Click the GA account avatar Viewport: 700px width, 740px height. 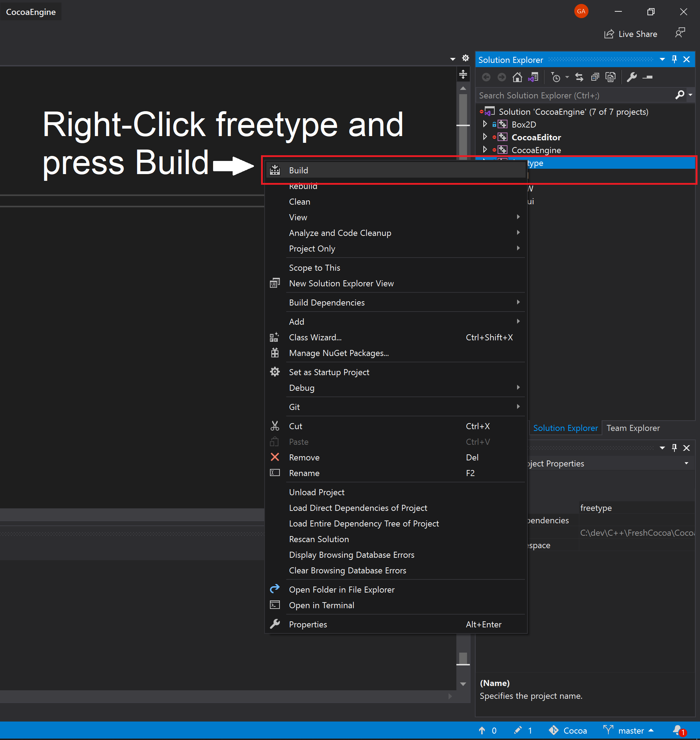581,11
